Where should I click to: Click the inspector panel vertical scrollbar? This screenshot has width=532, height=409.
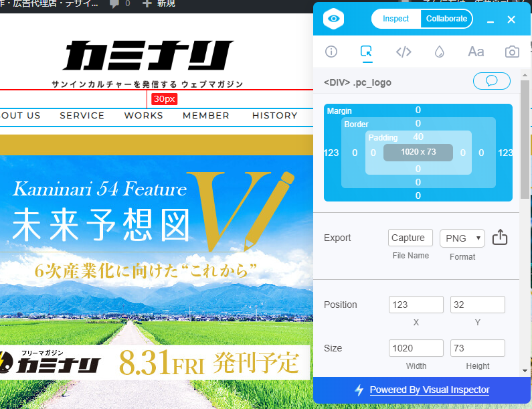(525, 147)
